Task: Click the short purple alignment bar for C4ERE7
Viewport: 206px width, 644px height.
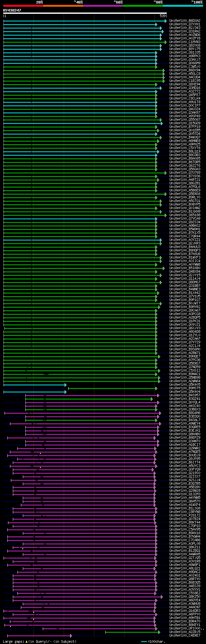Action: click(x=40, y=636)
